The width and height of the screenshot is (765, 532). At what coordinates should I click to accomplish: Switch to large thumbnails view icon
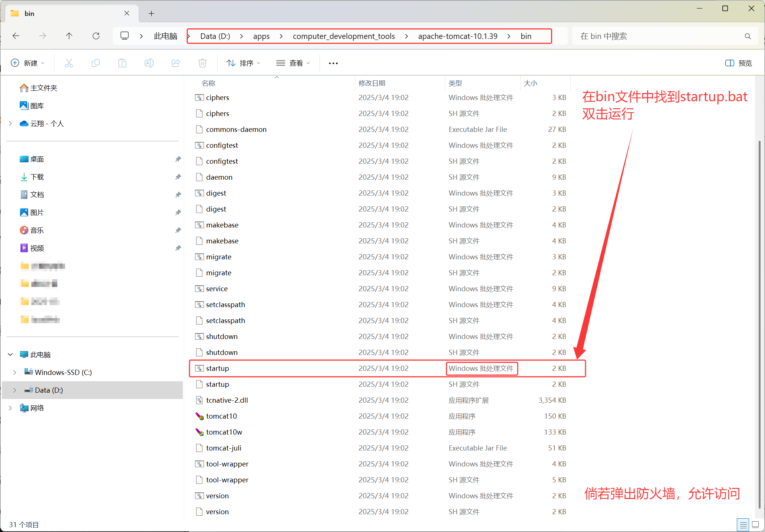pyautogui.click(x=755, y=525)
